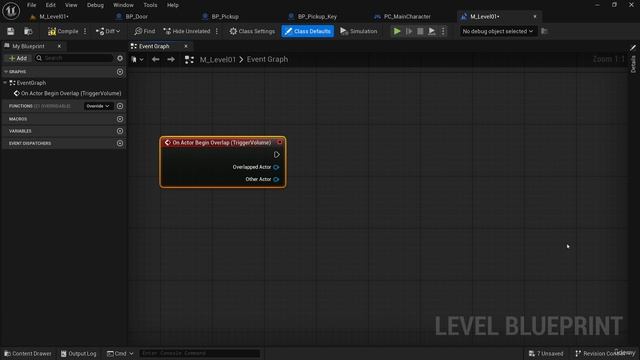The image size is (640, 360).
Task: Open the Debug menu
Action: click(95, 5)
